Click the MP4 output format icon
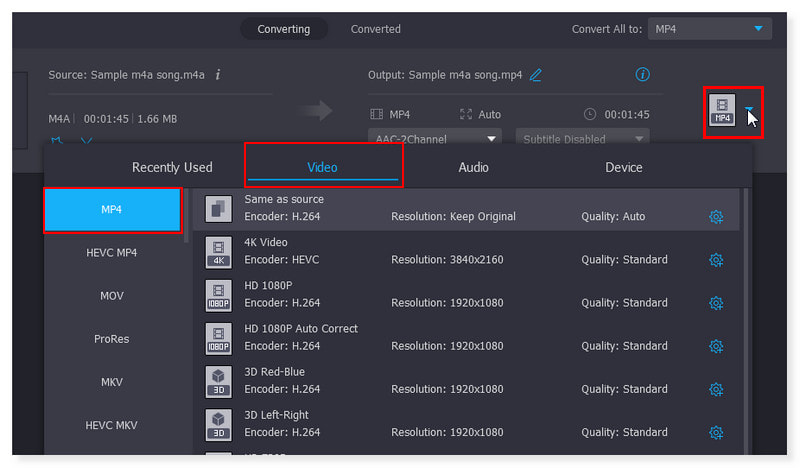 pyautogui.click(x=722, y=109)
